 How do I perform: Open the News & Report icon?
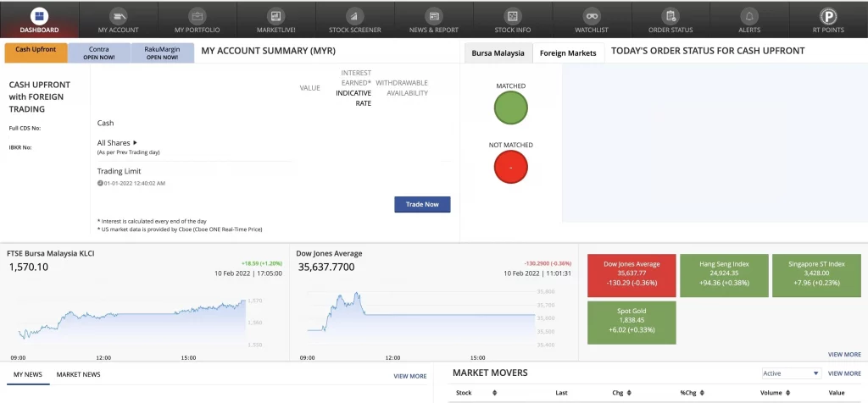pos(433,15)
